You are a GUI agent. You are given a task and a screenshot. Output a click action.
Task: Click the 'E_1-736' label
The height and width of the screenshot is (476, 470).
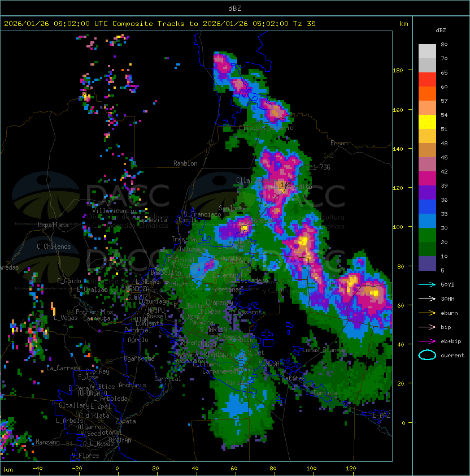click(x=318, y=167)
